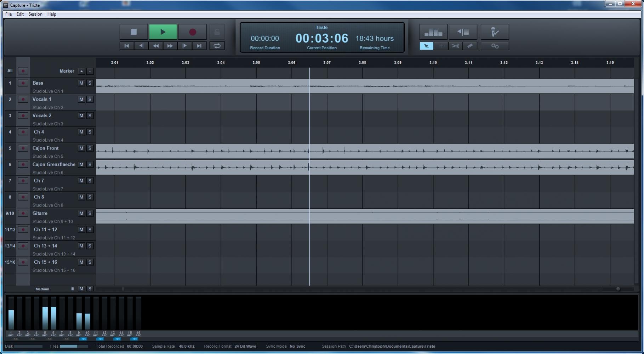Select the Vocals 2 track name

tap(42, 116)
